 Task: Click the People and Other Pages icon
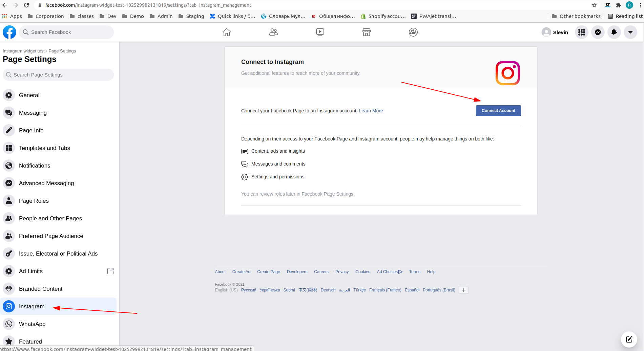coord(9,218)
